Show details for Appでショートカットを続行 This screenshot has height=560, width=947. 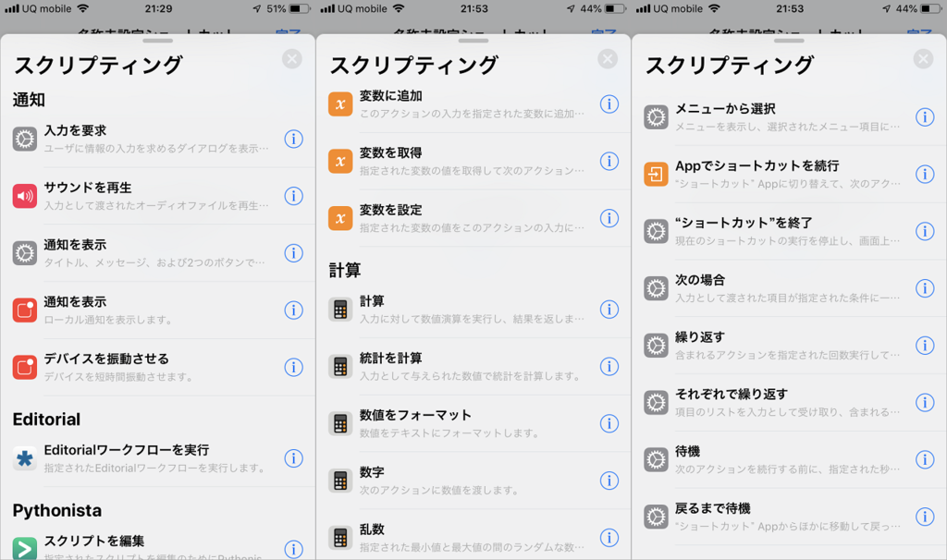pos(925,175)
